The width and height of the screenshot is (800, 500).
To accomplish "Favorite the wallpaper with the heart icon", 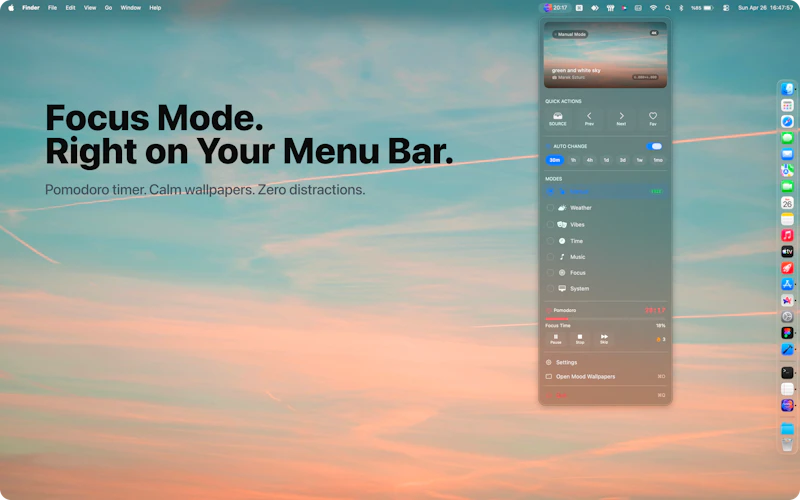I will pyautogui.click(x=653, y=118).
